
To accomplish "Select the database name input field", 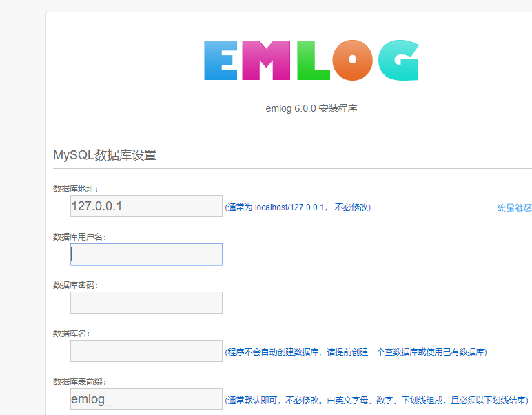I will 146,350.
